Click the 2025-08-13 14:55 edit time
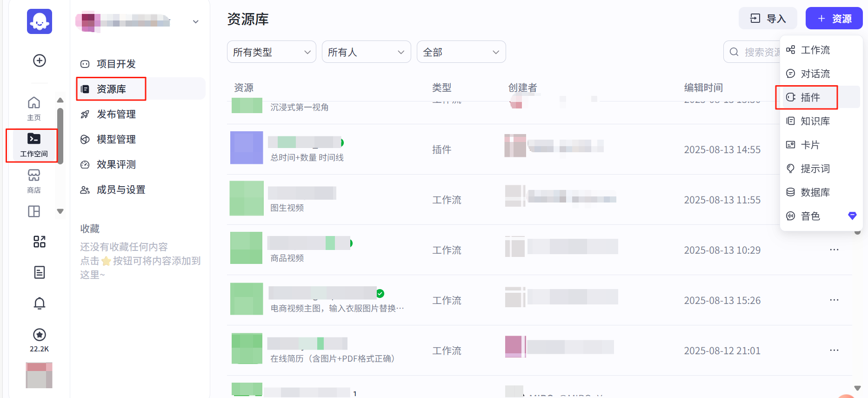Viewport: 868px width, 398px height. pyautogui.click(x=722, y=150)
